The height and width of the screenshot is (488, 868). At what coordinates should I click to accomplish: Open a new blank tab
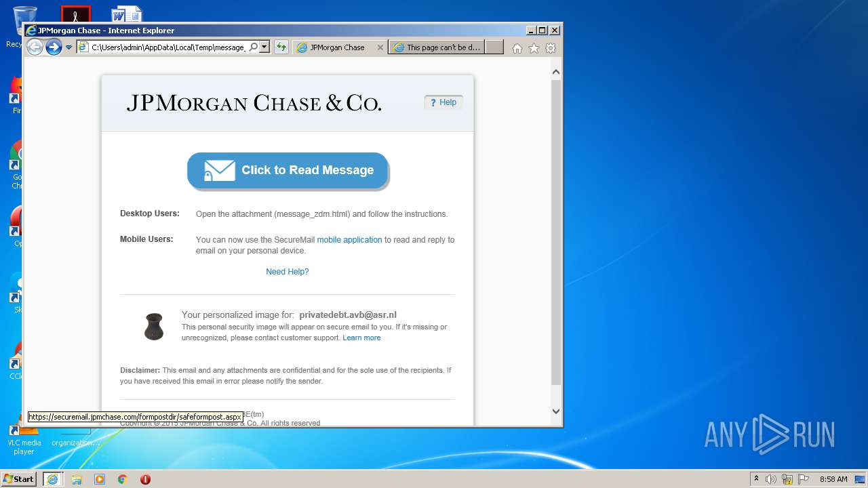[494, 47]
